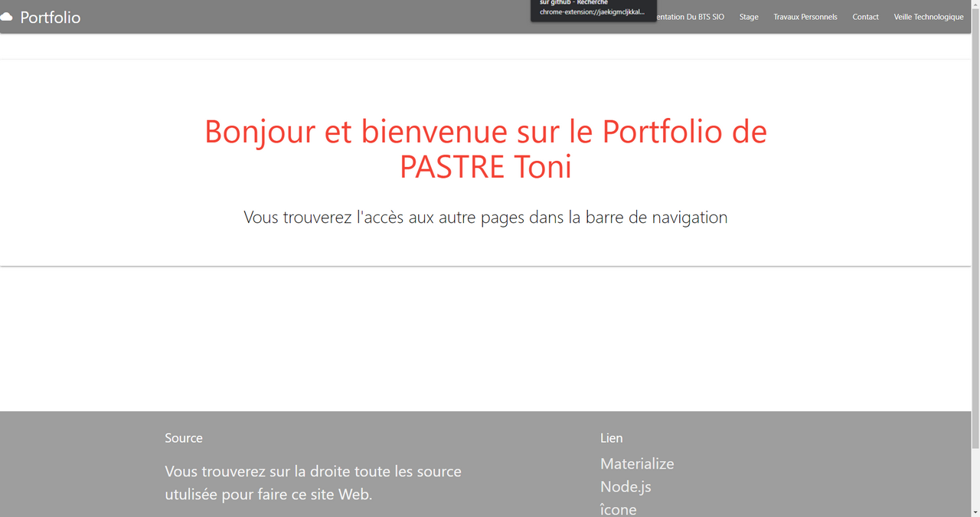
Task: Click the scrollbar up arrow
Action: pyautogui.click(x=974, y=5)
